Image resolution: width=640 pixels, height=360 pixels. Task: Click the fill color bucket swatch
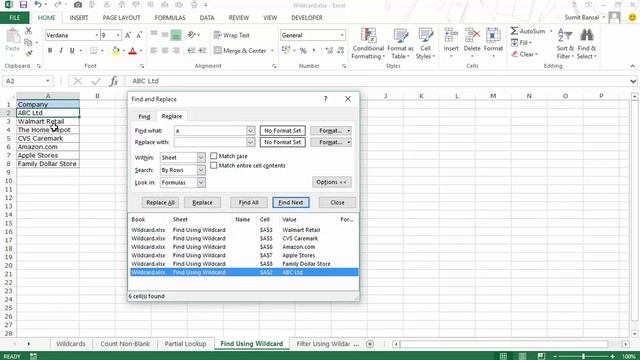[116, 51]
